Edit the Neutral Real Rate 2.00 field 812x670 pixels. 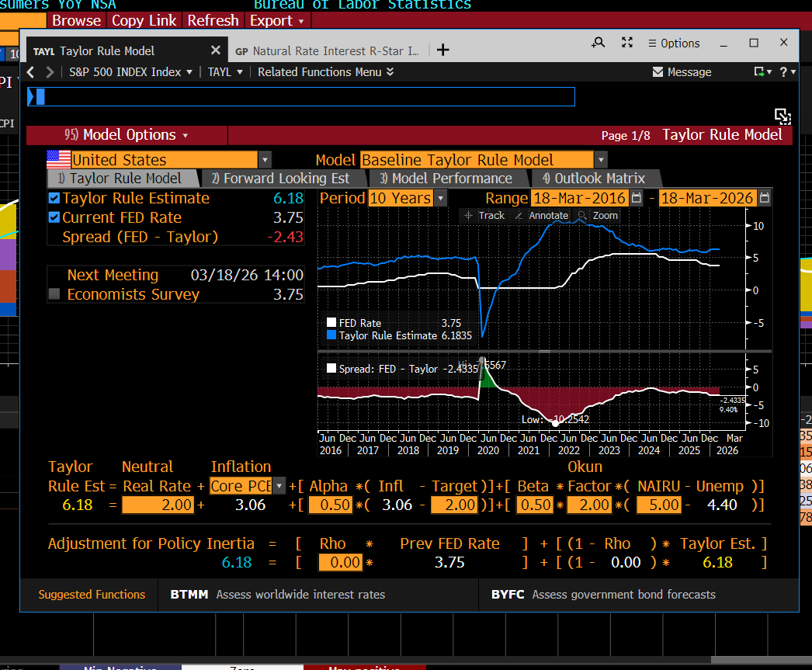158,505
